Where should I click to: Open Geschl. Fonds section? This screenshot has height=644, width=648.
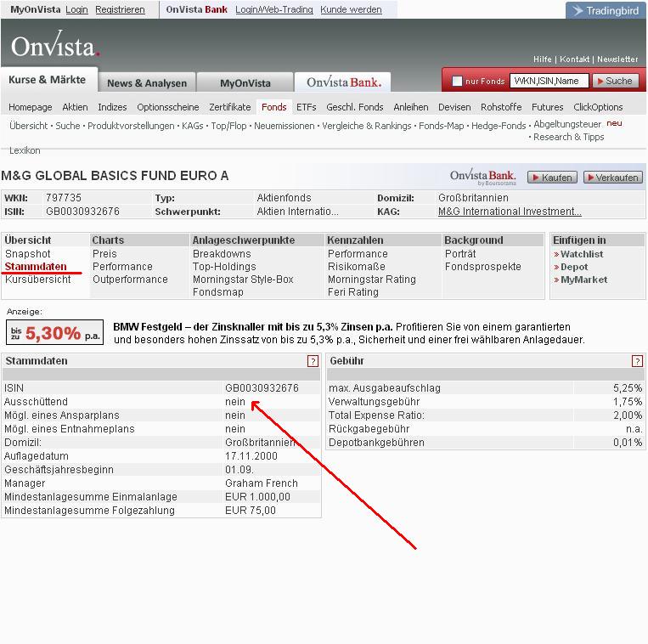(x=355, y=107)
